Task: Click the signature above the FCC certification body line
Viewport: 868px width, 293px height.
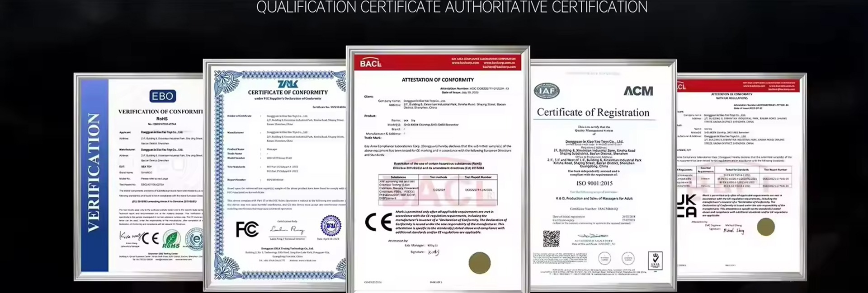Action: 287,229
